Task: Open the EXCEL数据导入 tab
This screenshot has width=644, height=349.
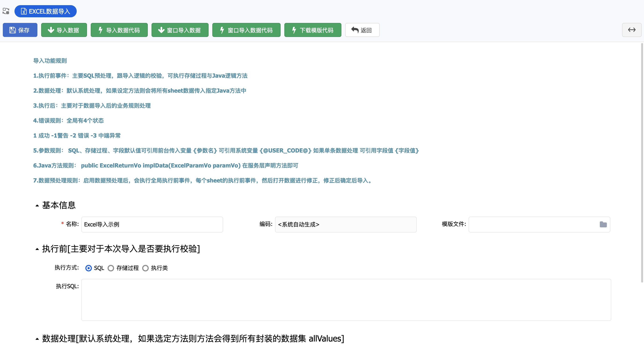Action: click(46, 11)
